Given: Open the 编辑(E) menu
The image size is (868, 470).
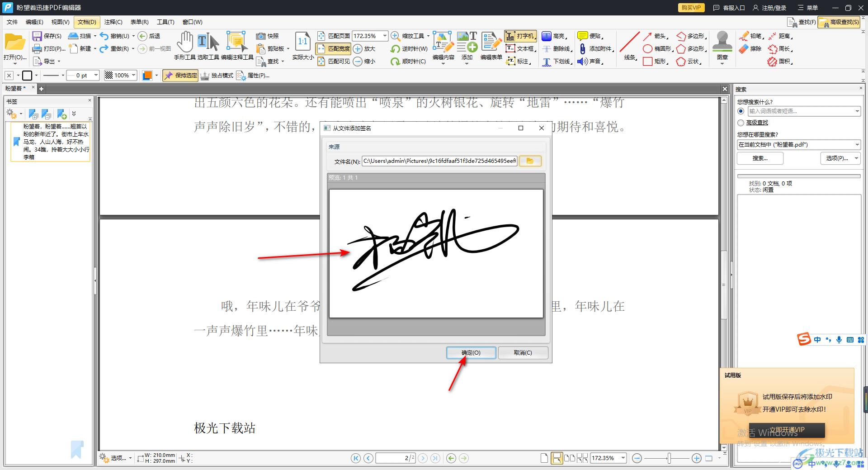Looking at the screenshot, I should 34,22.
